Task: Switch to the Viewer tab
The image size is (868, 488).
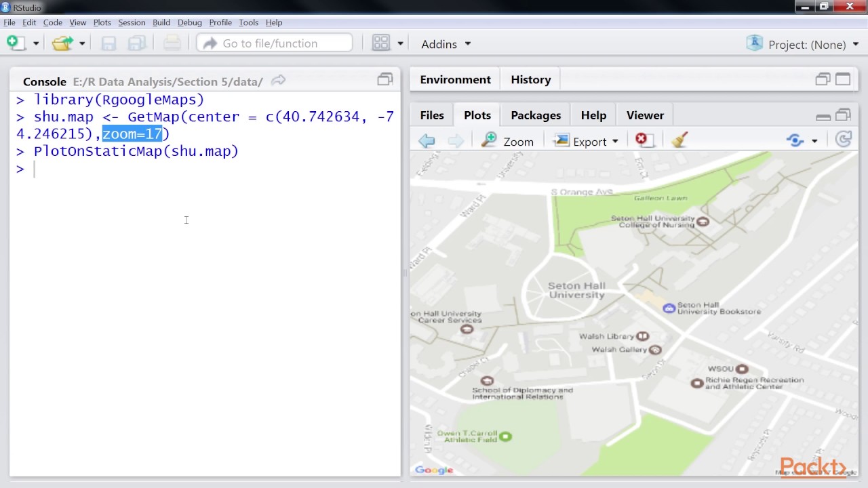Action: [645, 115]
